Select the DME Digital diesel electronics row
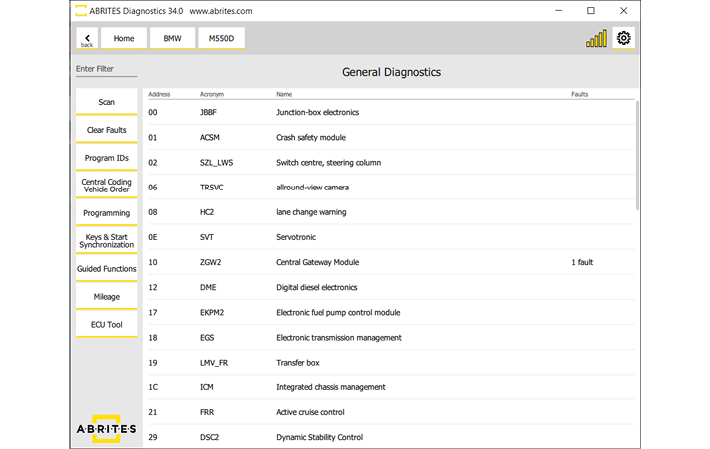This screenshot has width=710, height=449. (390, 287)
